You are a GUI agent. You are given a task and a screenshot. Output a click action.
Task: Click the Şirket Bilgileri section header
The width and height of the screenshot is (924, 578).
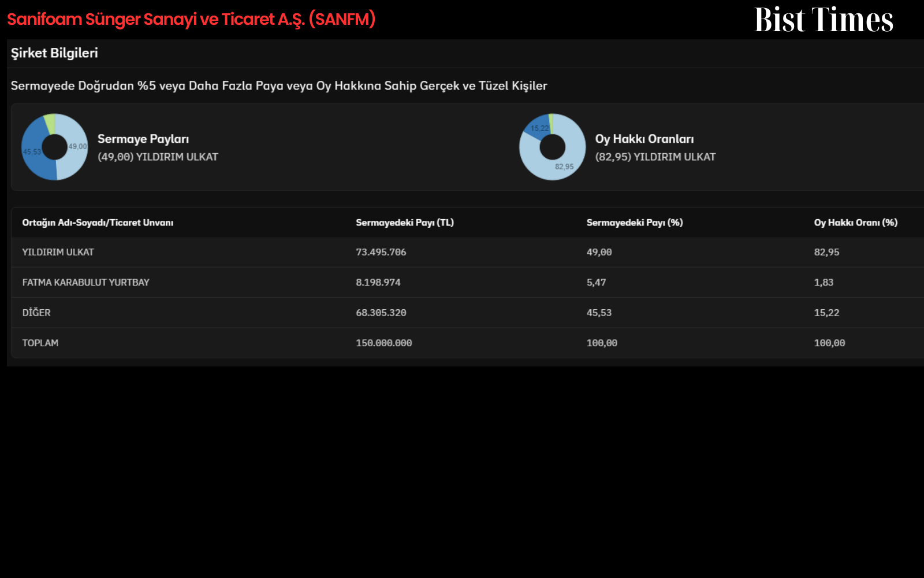click(54, 53)
